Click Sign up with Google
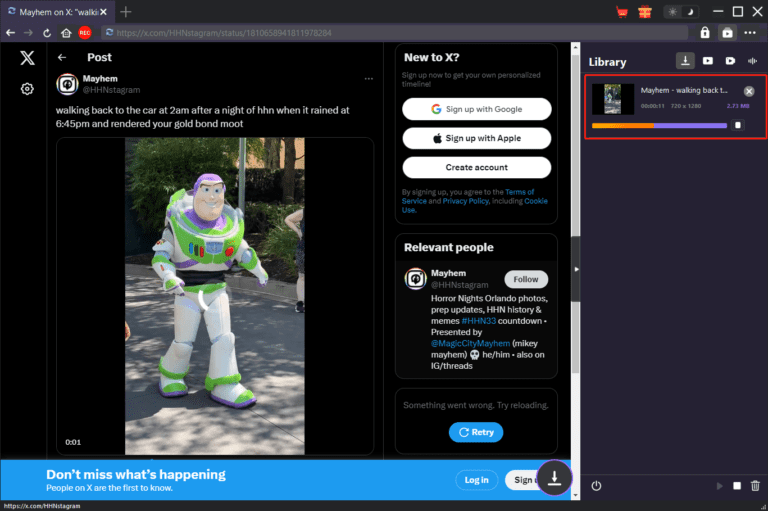 click(477, 108)
